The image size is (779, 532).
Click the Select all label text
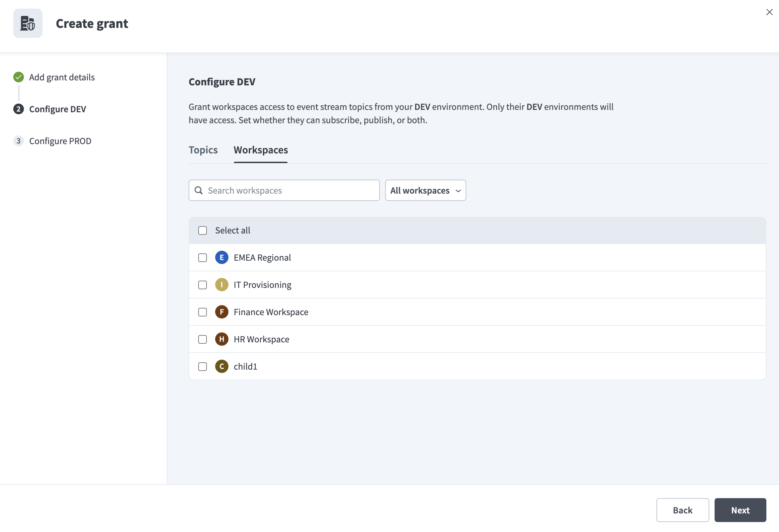233,231
